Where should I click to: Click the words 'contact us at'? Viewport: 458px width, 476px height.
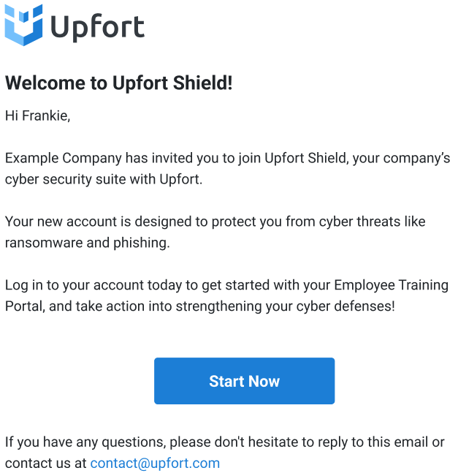(x=46, y=464)
